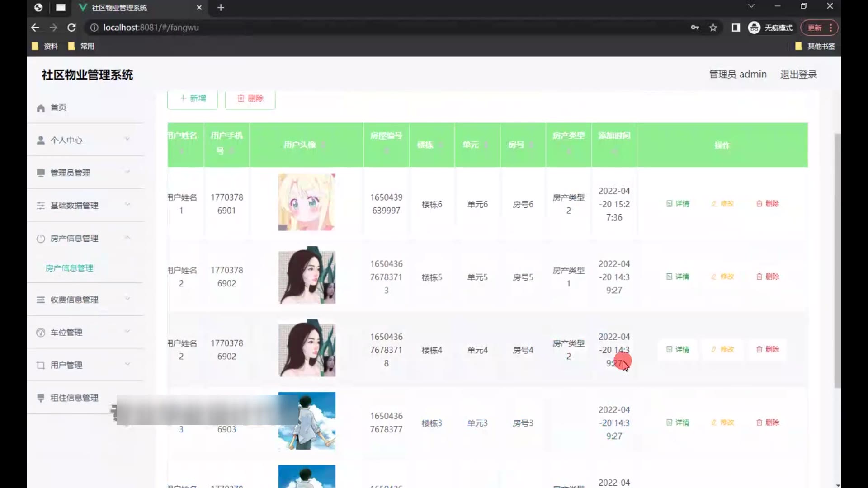
Task: Open a new browser tab
Action: tap(221, 7)
